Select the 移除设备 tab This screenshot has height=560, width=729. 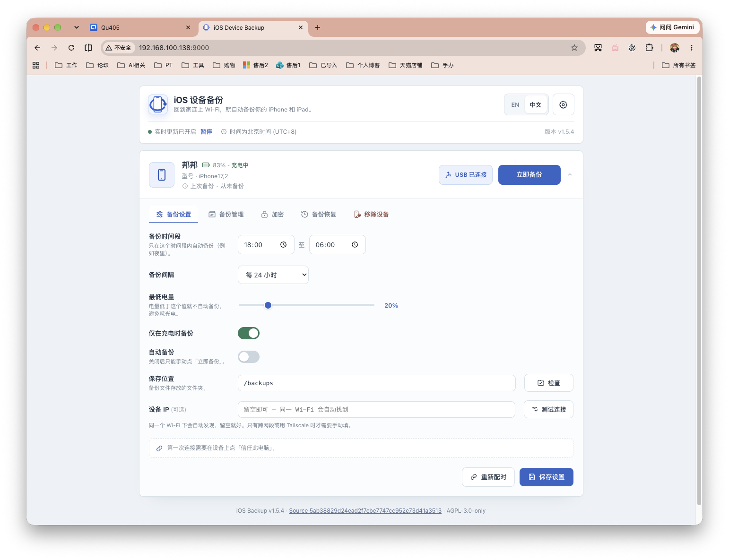(x=371, y=215)
